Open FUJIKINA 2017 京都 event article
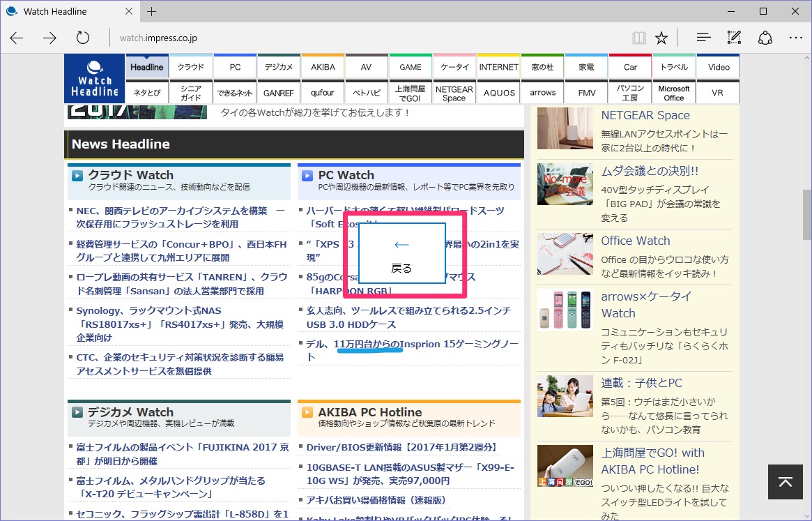 click(183, 453)
